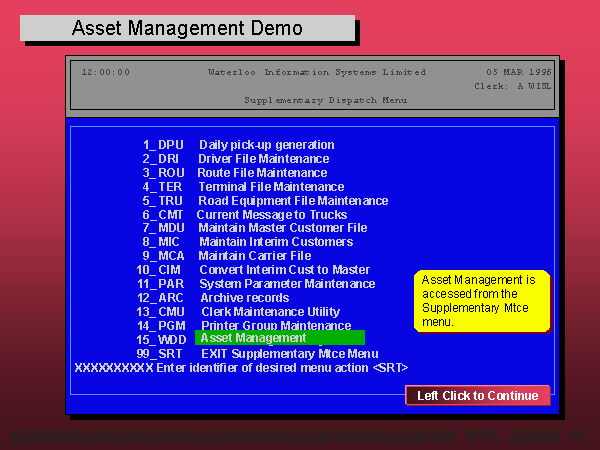This screenshot has width=600, height=450.
Task: Click the Asset Management Demo title banner
Action: pos(187,27)
